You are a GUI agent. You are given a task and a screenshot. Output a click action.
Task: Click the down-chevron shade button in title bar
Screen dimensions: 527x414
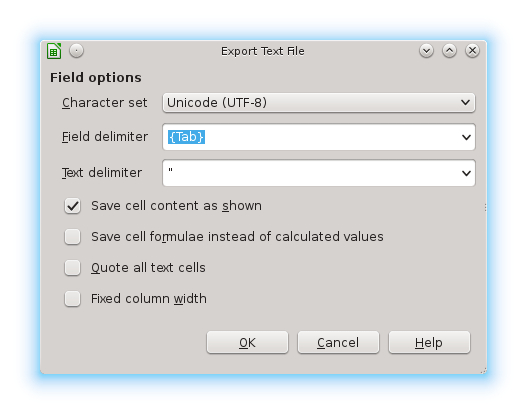tap(426, 51)
